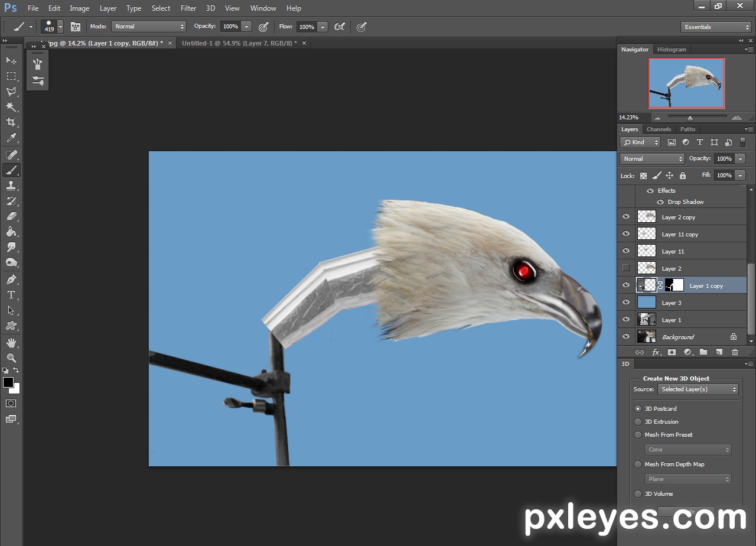
Task: Hide the Layer 1 copy layer
Action: coord(626,285)
